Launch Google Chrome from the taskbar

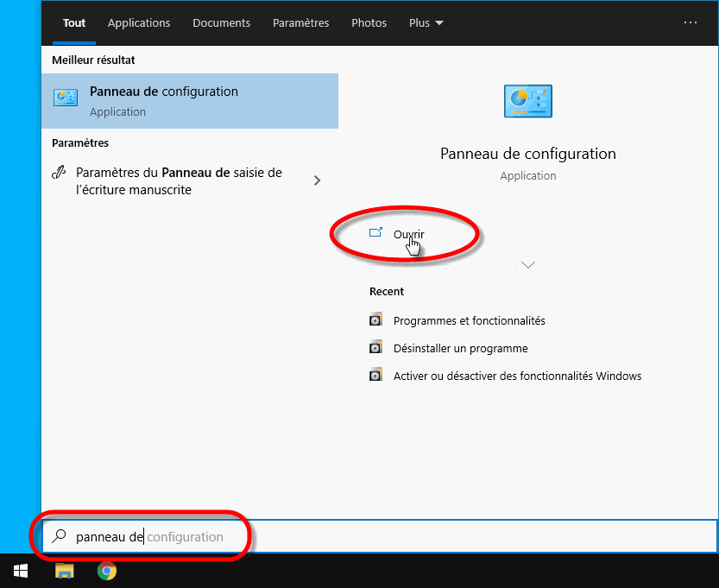click(107, 571)
